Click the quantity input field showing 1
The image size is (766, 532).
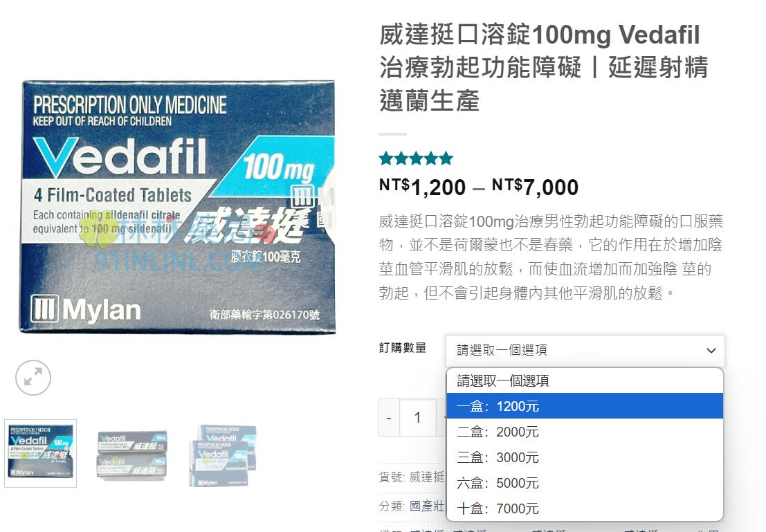(x=418, y=418)
